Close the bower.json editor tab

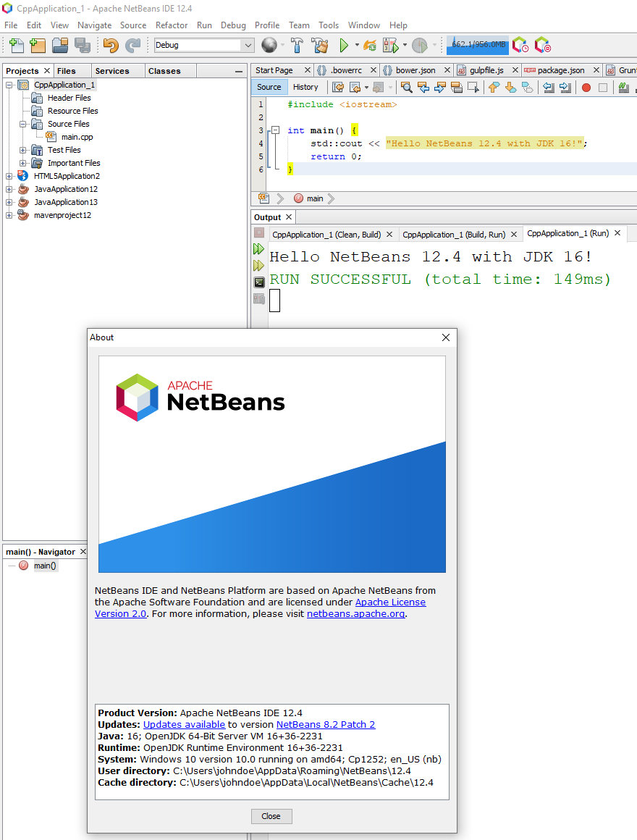click(447, 70)
